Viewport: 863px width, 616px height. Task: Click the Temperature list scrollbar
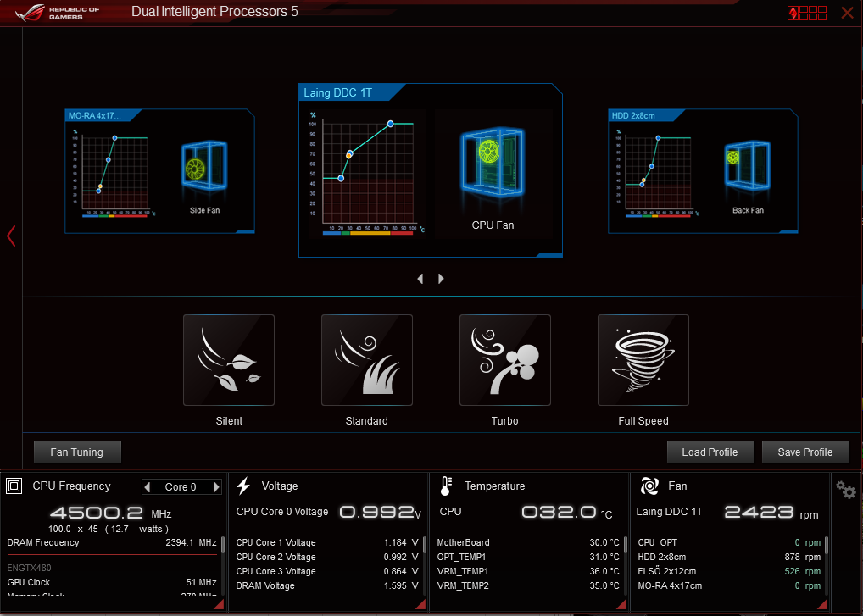click(626, 545)
